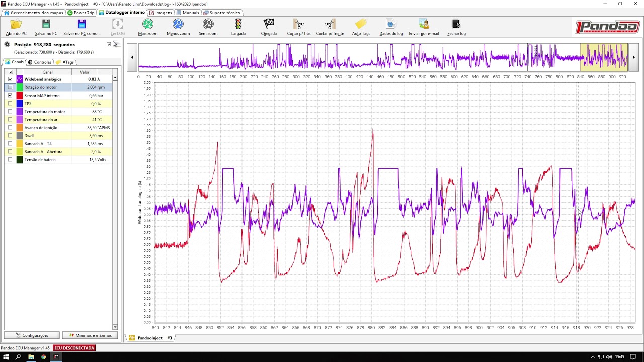644x362 pixels.
Task: Enable Temperatura do motor channel checkbox
Action: point(10,112)
